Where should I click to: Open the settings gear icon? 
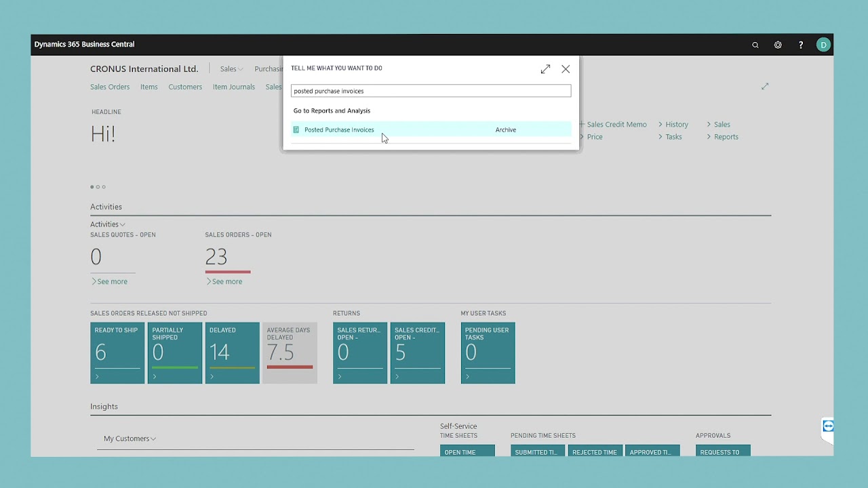coord(778,45)
